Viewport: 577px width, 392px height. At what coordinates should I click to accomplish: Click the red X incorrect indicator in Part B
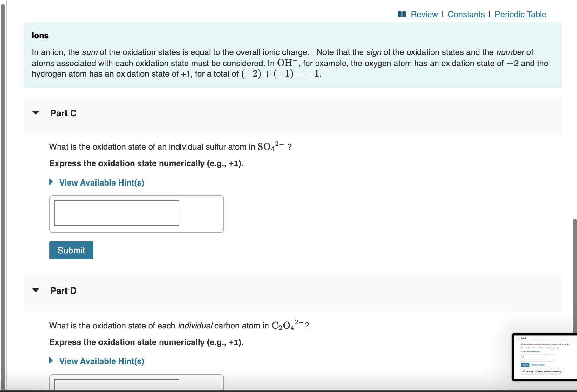[x=523, y=371]
